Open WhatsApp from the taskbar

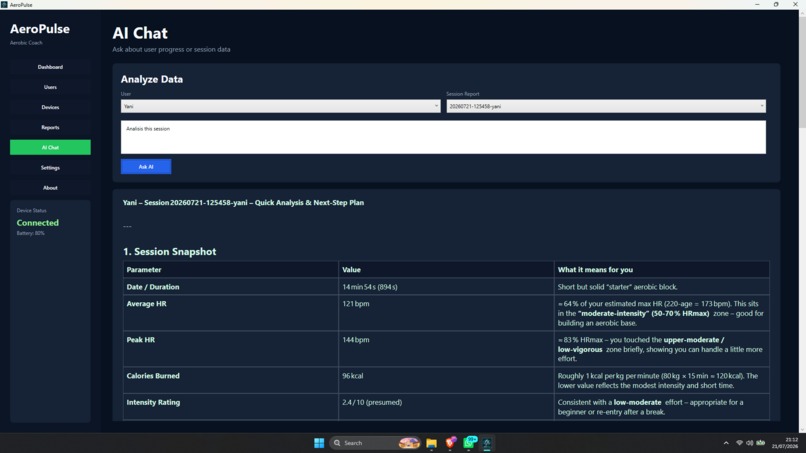pos(469,443)
